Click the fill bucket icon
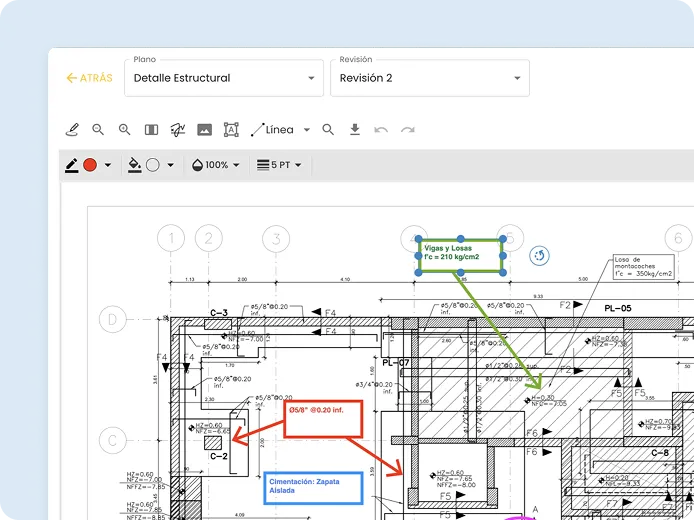The image size is (694, 520). 135,165
